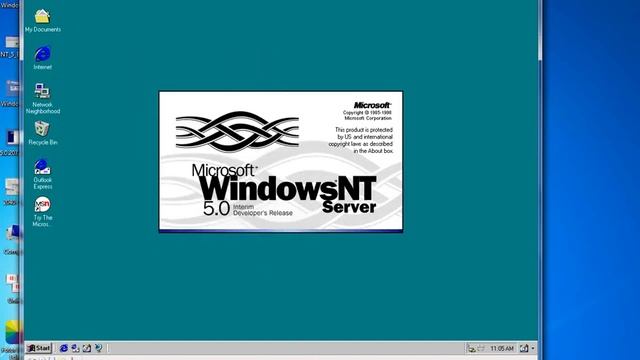Click the second Quick Launch icon
The image size is (640, 360).
[x=76, y=348]
